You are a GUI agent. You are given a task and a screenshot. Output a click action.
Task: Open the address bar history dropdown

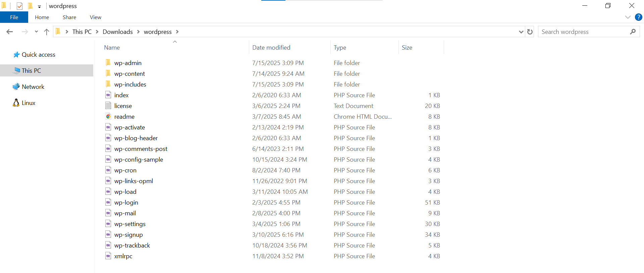click(521, 32)
